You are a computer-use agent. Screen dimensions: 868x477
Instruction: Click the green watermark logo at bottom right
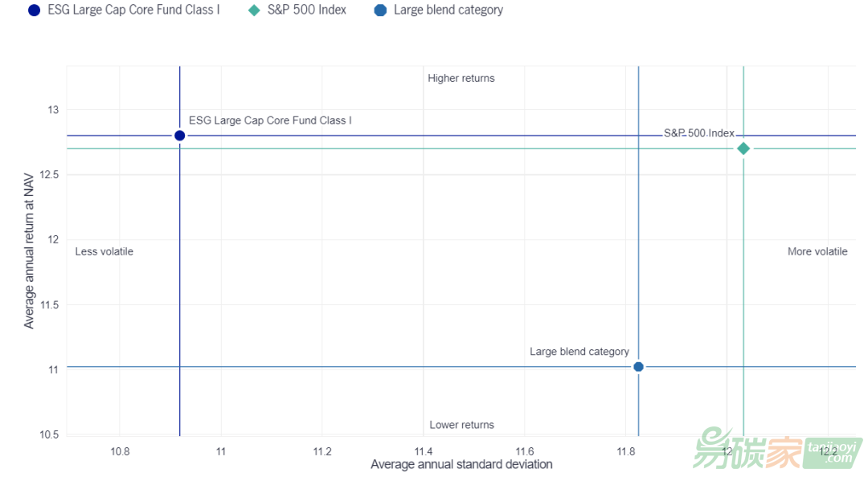point(778,446)
